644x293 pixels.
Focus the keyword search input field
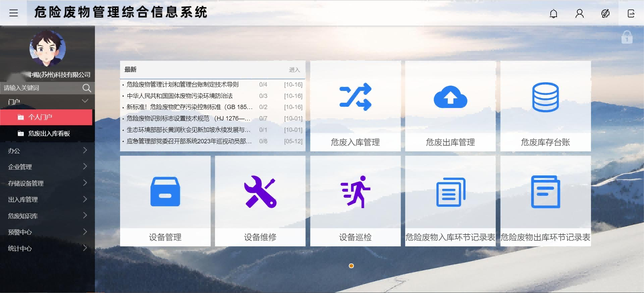coord(42,88)
